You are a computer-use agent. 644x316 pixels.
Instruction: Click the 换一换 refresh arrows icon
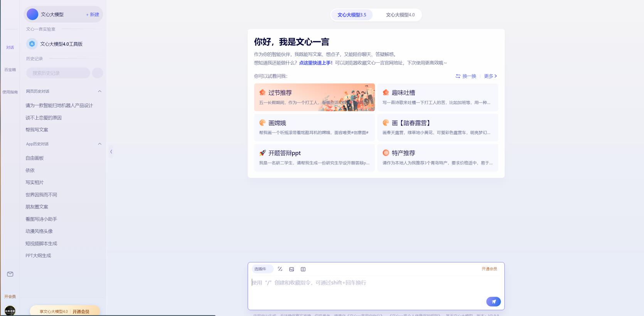tap(458, 76)
